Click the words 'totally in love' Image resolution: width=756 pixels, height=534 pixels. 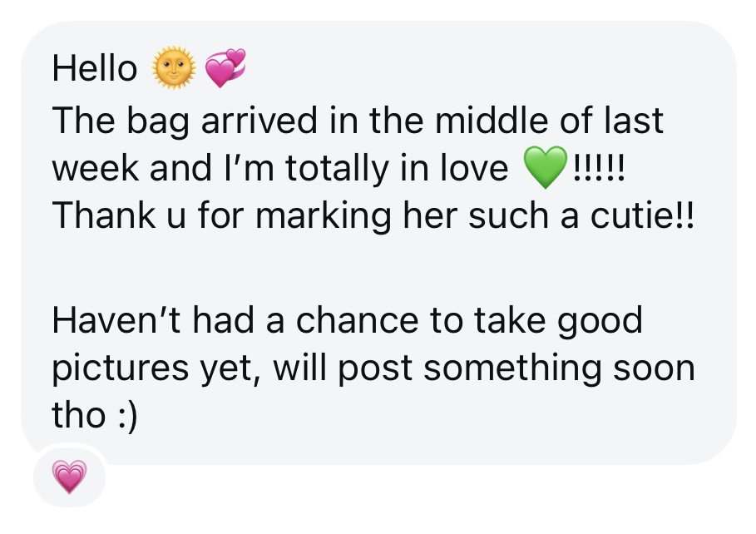[397, 168]
